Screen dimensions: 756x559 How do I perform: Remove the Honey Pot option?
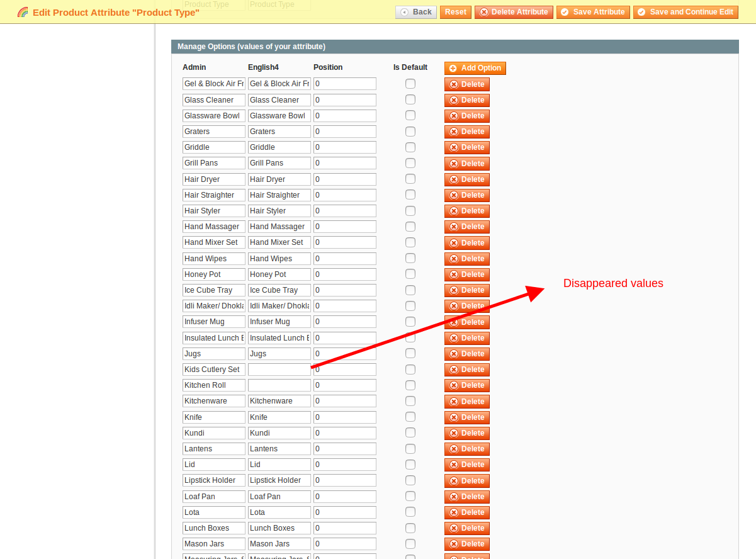[x=466, y=274]
